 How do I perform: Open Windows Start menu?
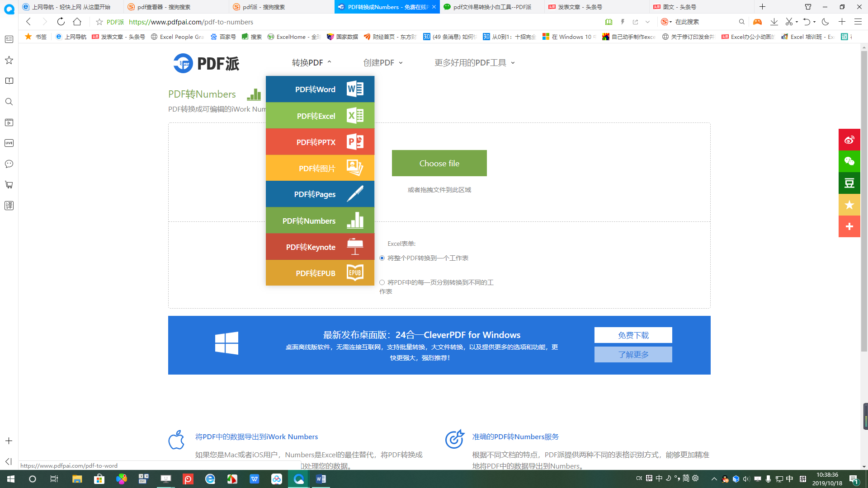pyautogui.click(x=11, y=479)
